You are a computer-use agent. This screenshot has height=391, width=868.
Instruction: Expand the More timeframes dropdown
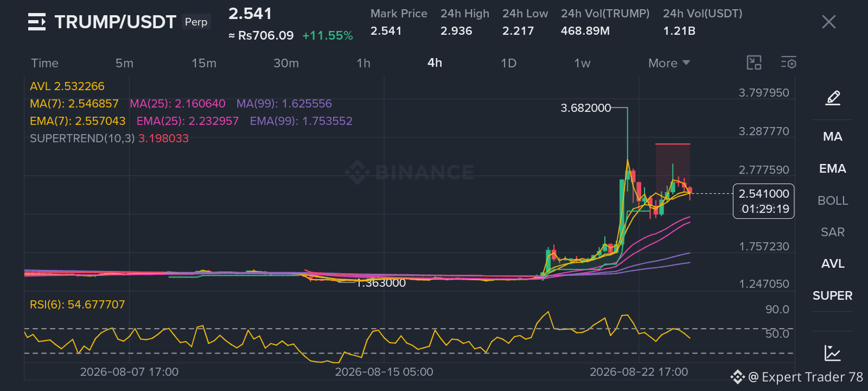[x=669, y=63]
